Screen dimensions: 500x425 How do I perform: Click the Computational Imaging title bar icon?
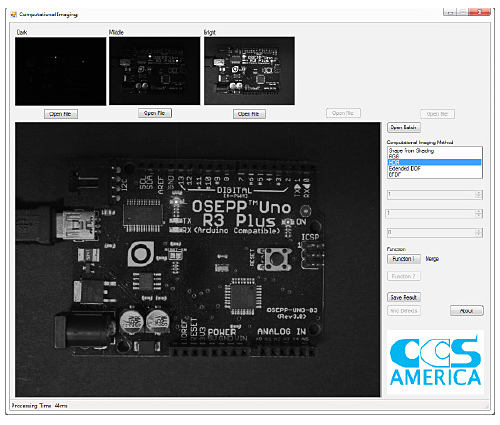(13, 14)
